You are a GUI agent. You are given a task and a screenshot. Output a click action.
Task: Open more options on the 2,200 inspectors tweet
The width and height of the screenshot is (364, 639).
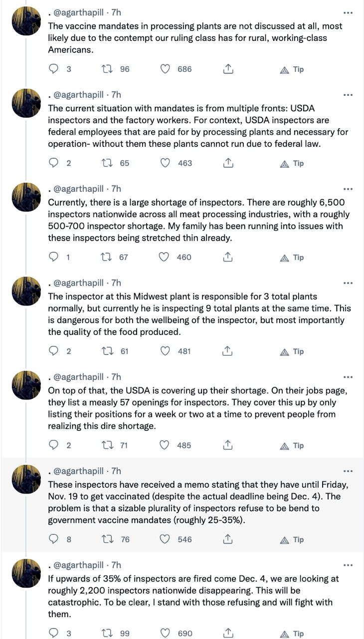point(348,565)
